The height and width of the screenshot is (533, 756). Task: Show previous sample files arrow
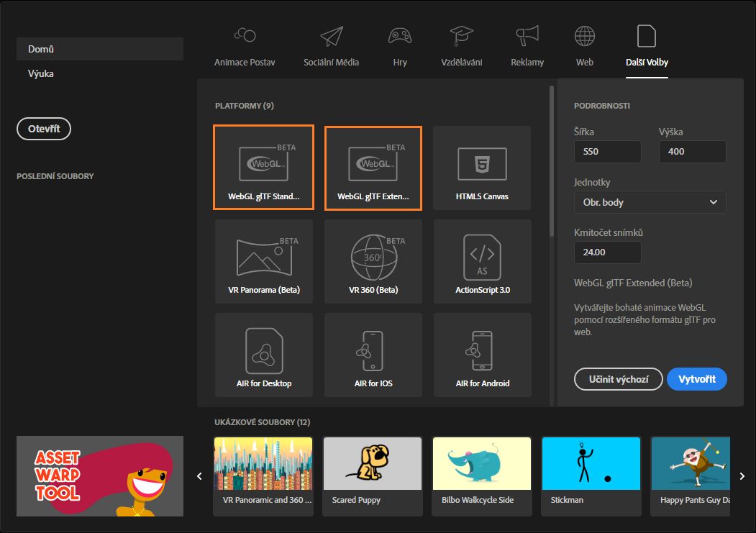(x=199, y=476)
